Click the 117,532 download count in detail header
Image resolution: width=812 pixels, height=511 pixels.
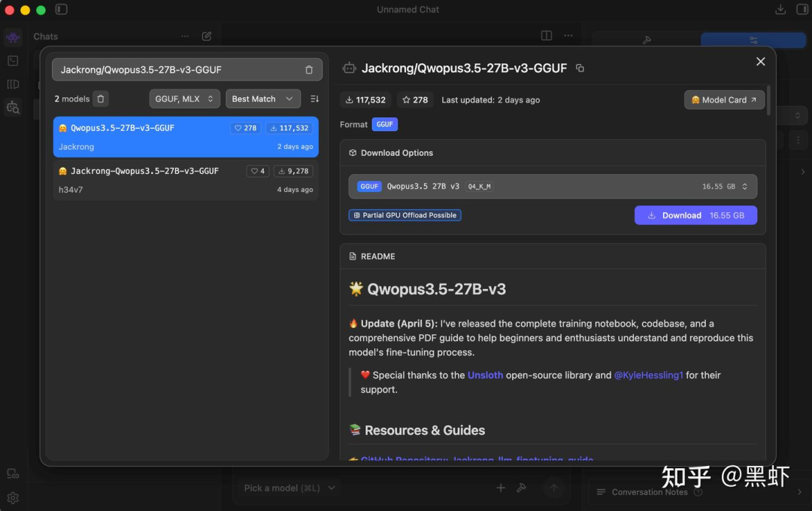click(x=365, y=100)
